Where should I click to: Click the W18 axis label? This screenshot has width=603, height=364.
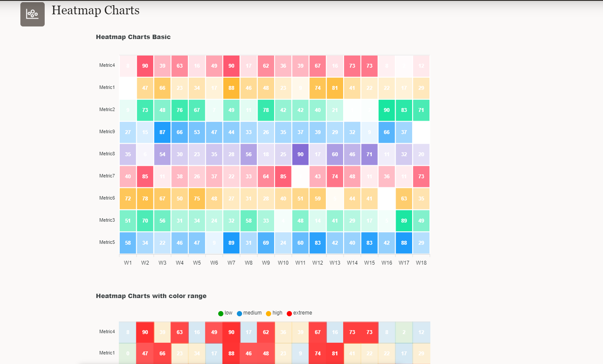click(x=421, y=262)
